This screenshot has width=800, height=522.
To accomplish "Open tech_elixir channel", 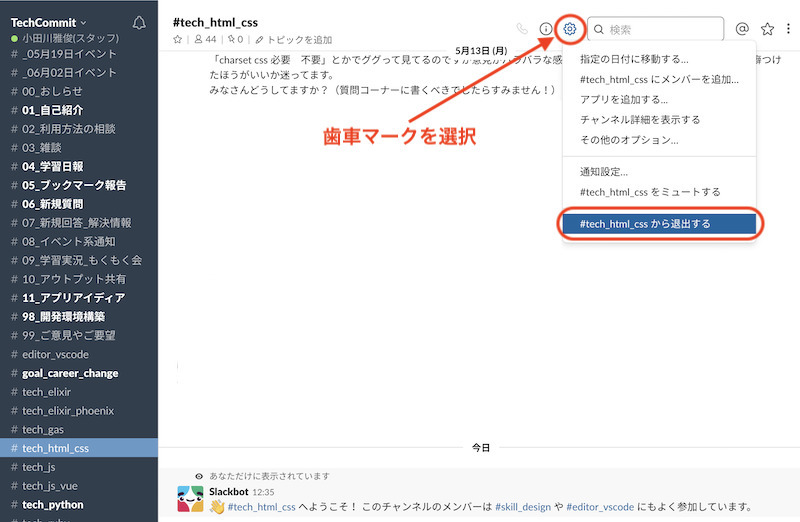I will pos(79,392).
